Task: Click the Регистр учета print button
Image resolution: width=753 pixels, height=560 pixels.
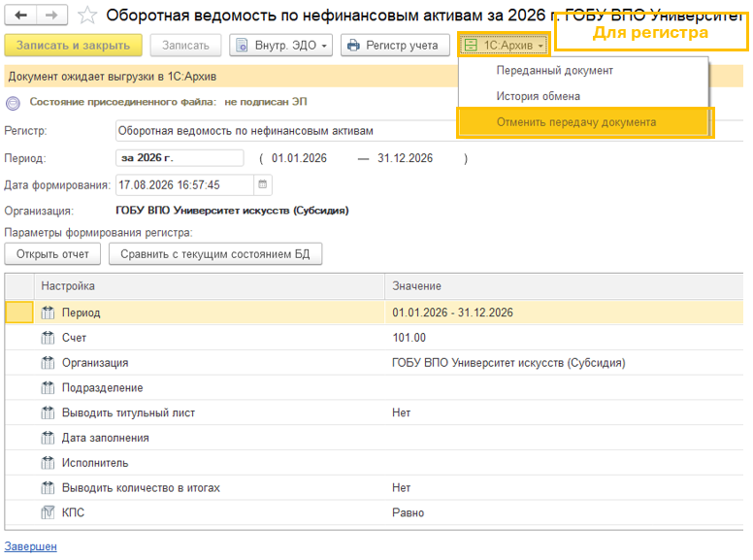Action: [395, 46]
